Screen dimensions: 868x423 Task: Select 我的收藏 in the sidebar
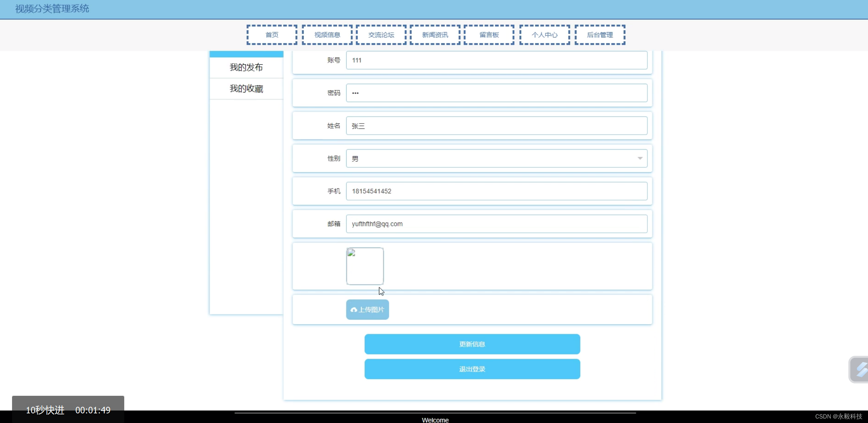point(246,89)
